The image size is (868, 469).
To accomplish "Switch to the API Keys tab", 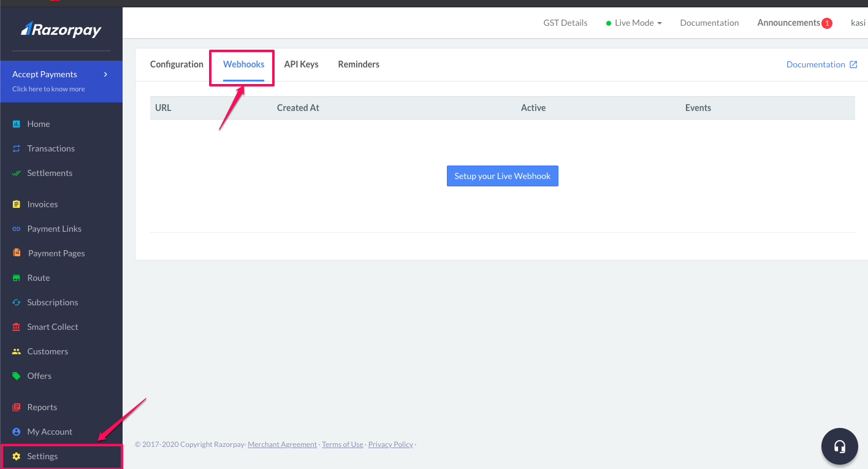I will tap(301, 64).
